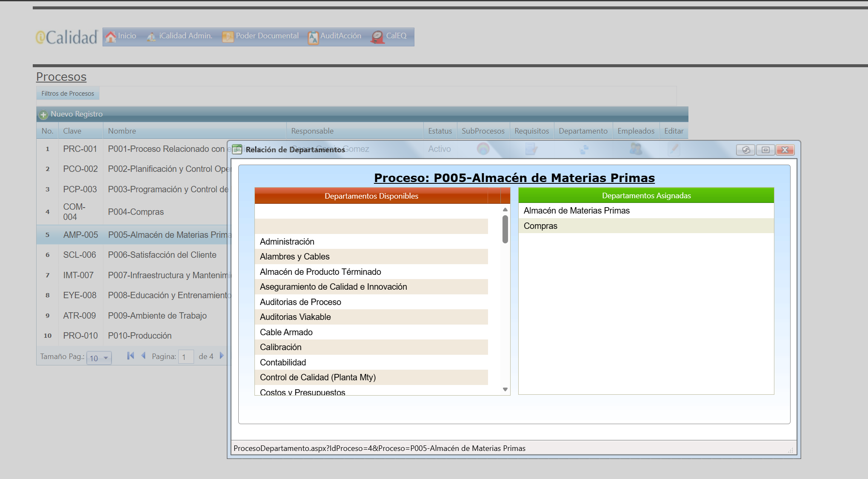Open the iCalidad Admin section
This screenshot has width=868, height=479.
pyautogui.click(x=180, y=36)
